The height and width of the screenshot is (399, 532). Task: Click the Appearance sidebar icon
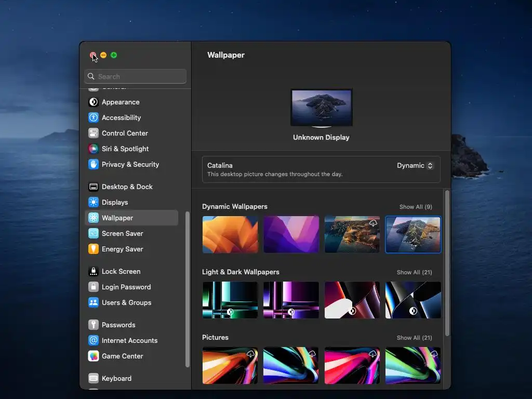[94, 102]
